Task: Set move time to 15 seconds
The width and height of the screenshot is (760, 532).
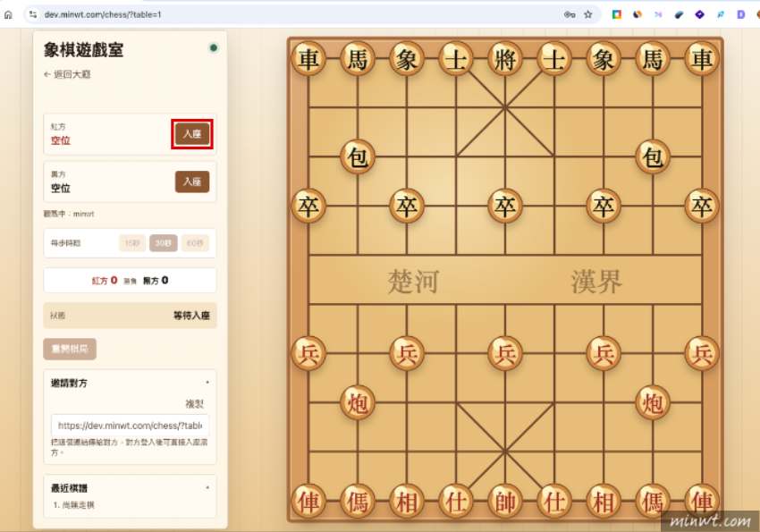Action: (x=132, y=242)
